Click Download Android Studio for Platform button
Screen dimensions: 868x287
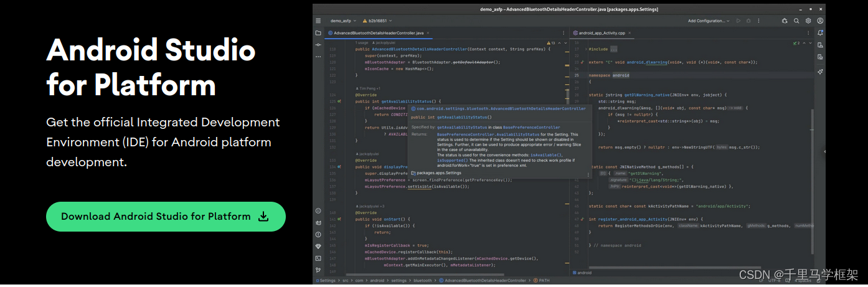click(x=166, y=217)
